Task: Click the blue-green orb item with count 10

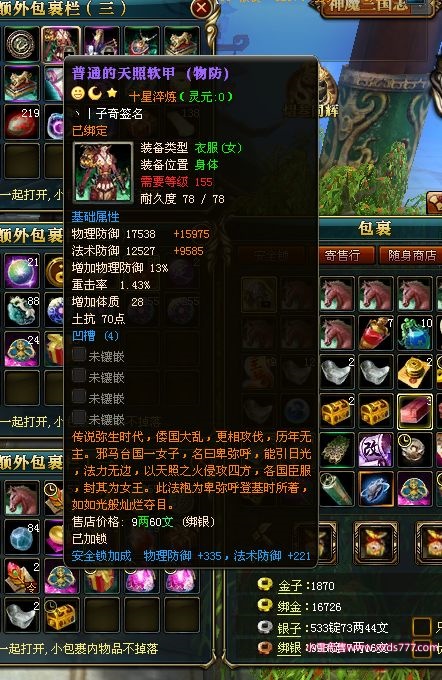Action: point(415,333)
